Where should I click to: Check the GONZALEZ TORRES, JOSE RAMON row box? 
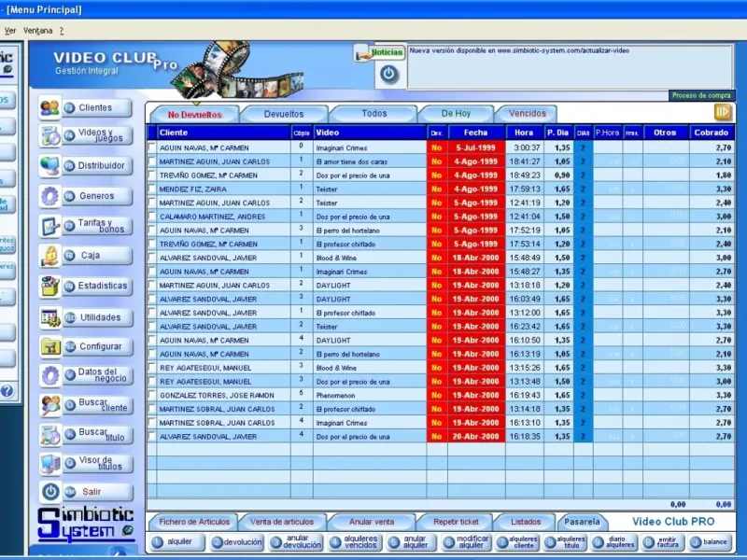click(151, 395)
